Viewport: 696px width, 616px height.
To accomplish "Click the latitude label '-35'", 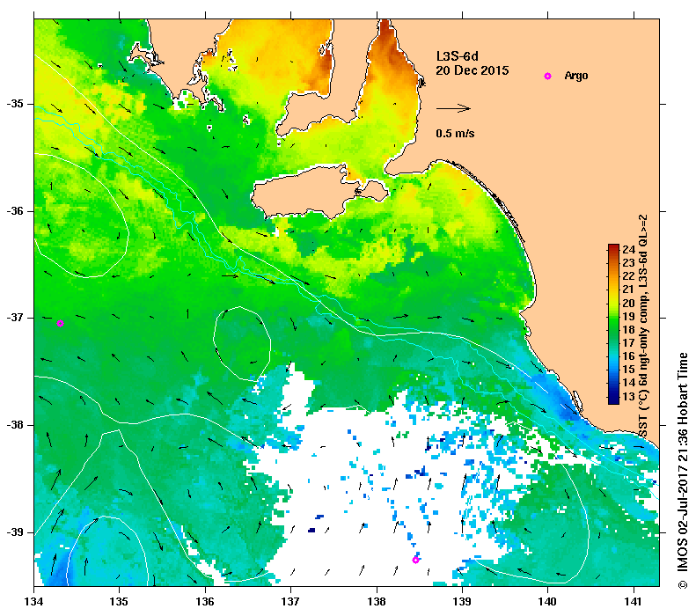I will click(x=15, y=104).
